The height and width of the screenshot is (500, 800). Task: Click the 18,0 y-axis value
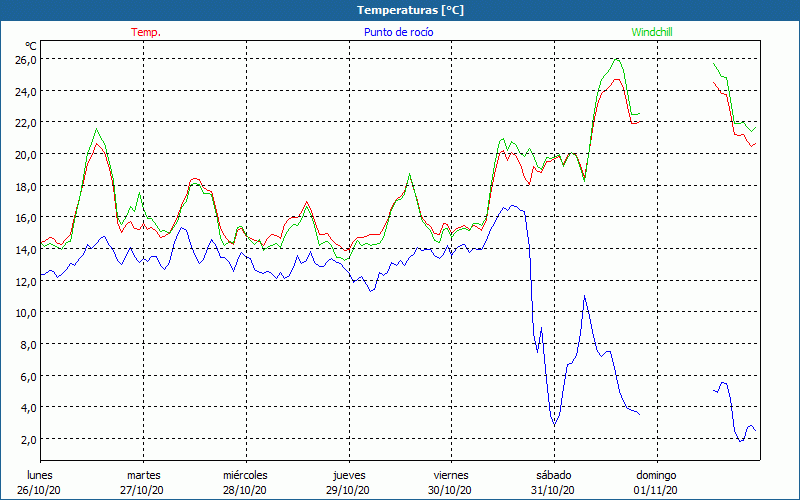[x=26, y=186]
